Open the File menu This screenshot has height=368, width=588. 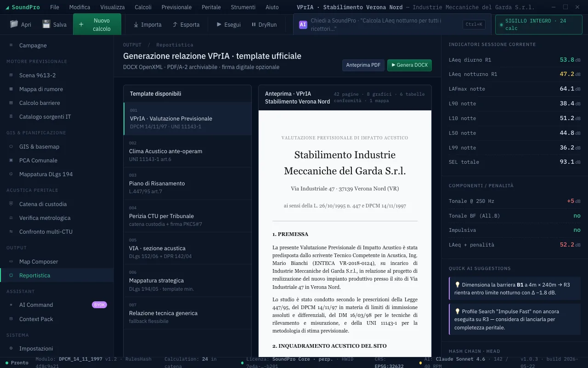coord(55,7)
